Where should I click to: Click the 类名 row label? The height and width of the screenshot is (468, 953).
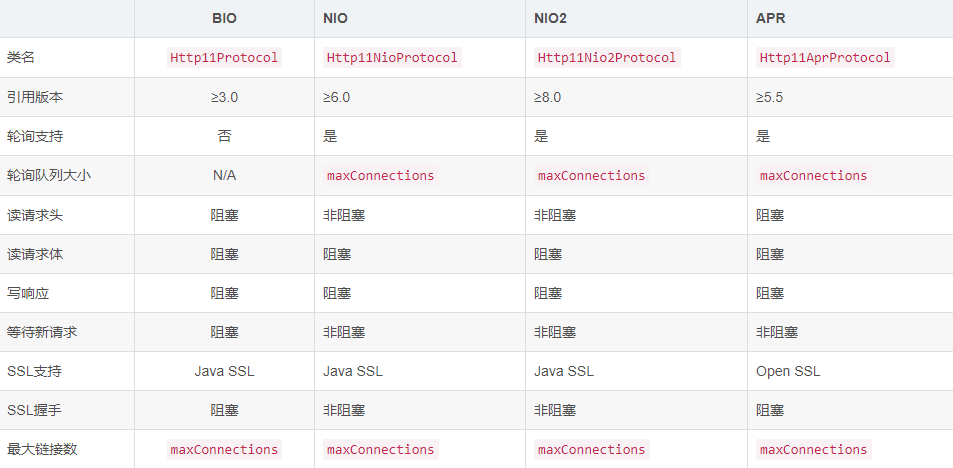click(x=21, y=57)
